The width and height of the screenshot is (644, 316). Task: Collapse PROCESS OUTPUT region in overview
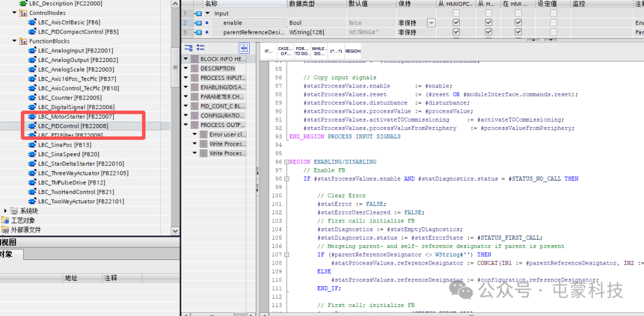(x=186, y=125)
